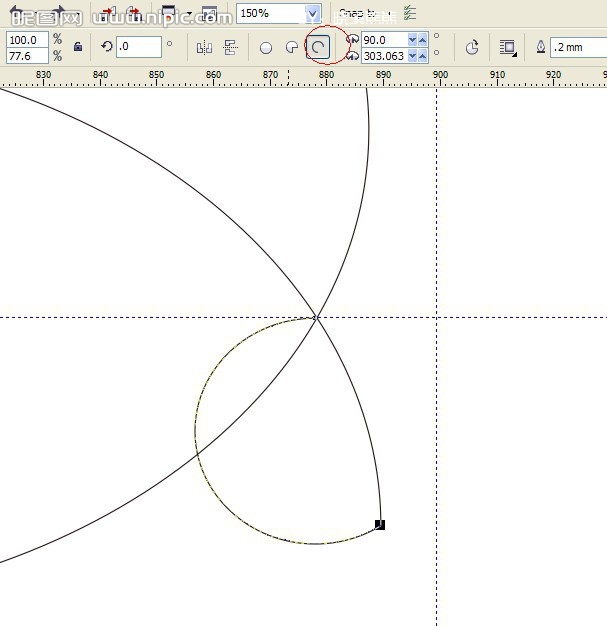The width and height of the screenshot is (607, 626).
Task: Click the scale factor 100.0 field
Action: 27,40
